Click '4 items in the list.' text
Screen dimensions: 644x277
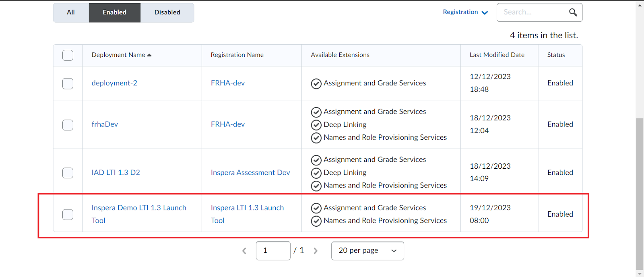coord(544,35)
